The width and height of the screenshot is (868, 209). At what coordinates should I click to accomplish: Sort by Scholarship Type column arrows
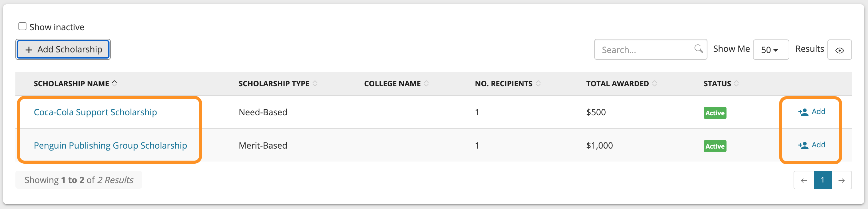pos(315,84)
